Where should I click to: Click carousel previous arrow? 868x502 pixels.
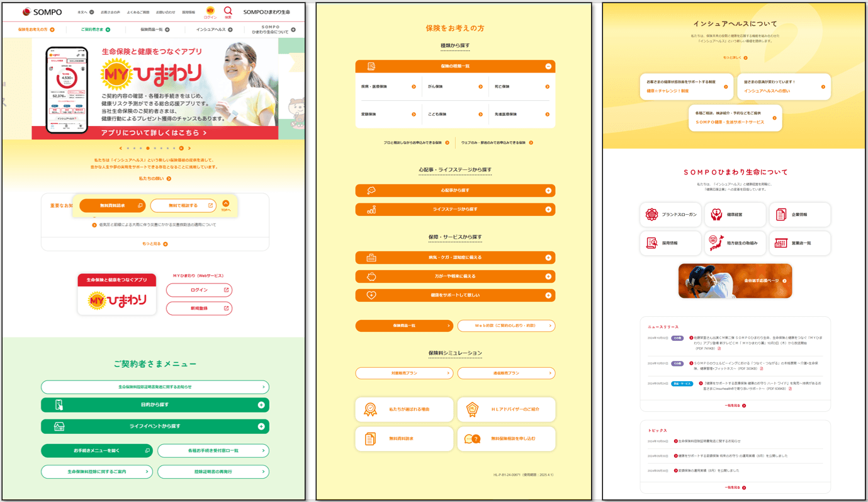[121, 148]
